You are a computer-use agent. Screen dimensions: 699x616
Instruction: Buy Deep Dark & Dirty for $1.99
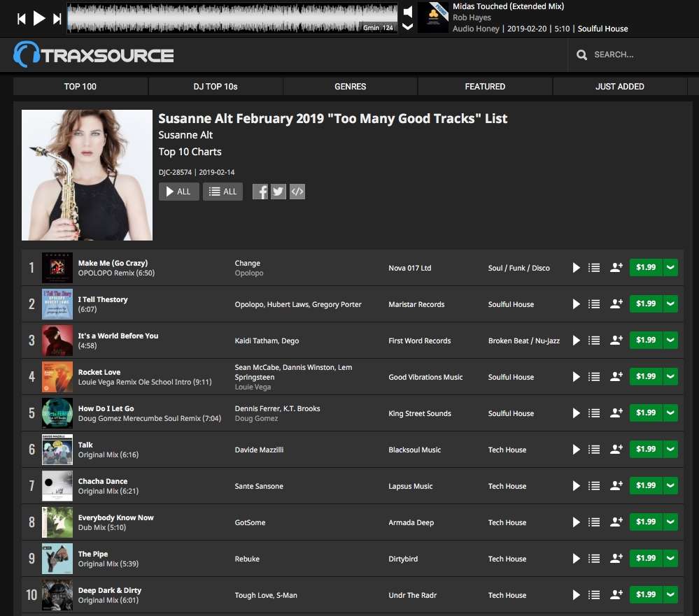[646, 594]
